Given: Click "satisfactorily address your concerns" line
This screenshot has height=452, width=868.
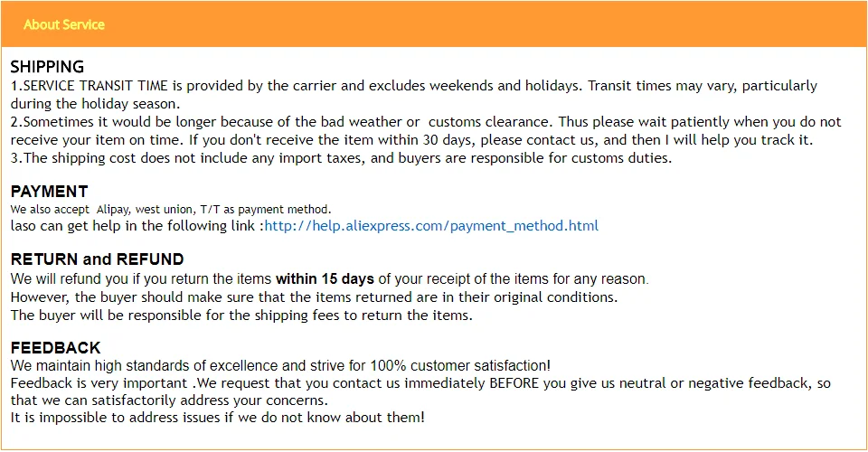Looking at the screenshot, I should 169,400.
